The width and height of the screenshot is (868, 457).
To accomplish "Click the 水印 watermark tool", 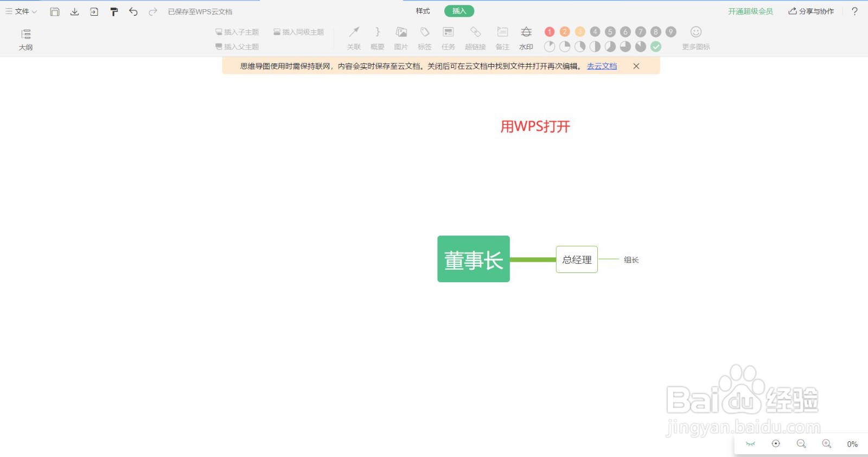I will pos(526,39).
